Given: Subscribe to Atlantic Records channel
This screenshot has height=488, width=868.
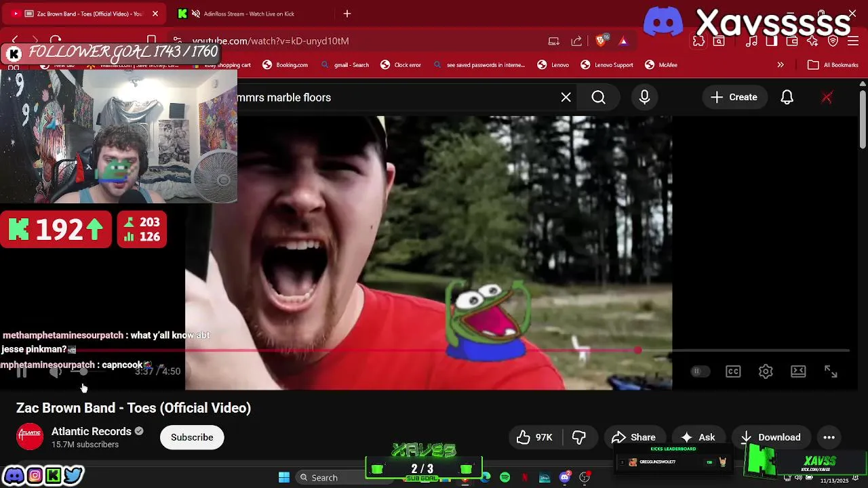Looking at the screenshot, I should coord(192,437).
